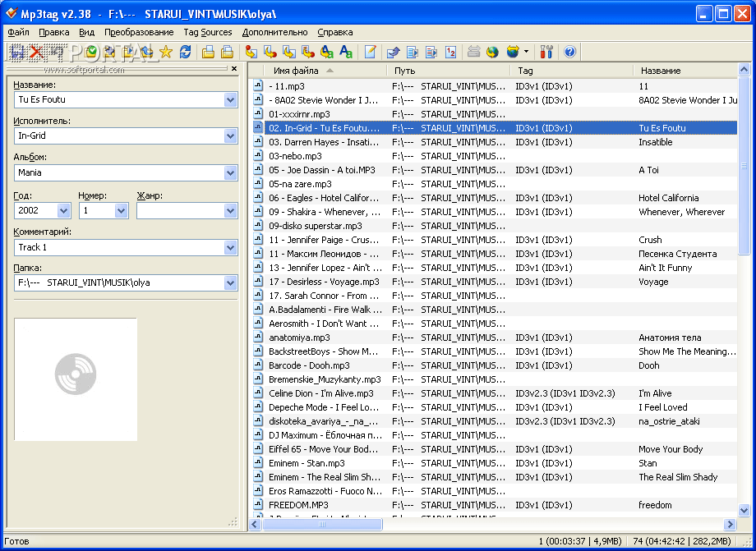Open Options with the tools icon
Image resolution: width=756 pixels, height=551 pixels.
pos(546,52)
